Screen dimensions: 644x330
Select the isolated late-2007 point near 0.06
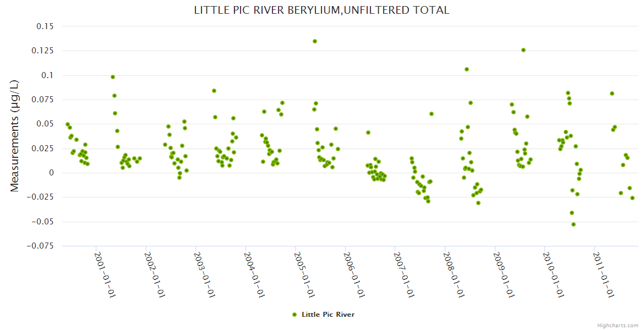[x=432, y=114]
